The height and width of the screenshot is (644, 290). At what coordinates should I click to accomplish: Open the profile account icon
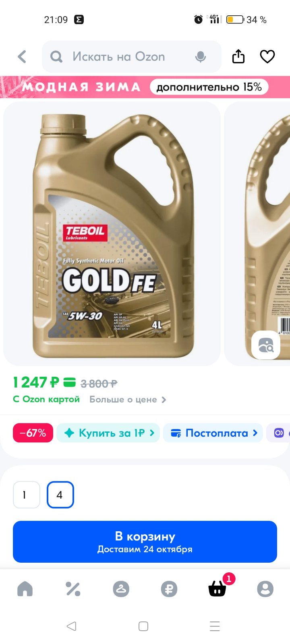click(x=265, y=589)
